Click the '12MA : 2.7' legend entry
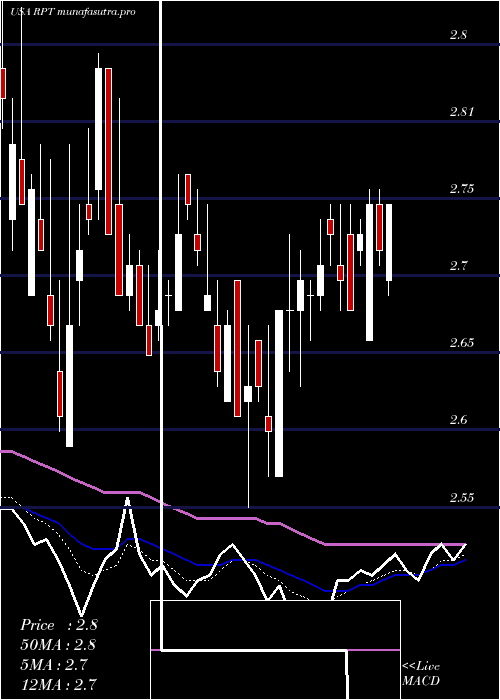The height and width of the screenshot is (700, 500). click(58, 684)
